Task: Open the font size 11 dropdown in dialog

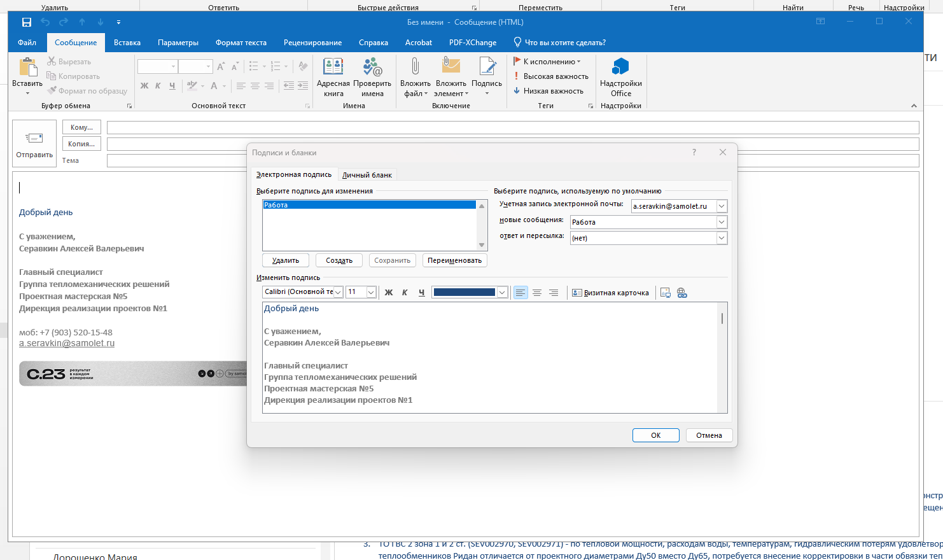Action: coord(371,292)
